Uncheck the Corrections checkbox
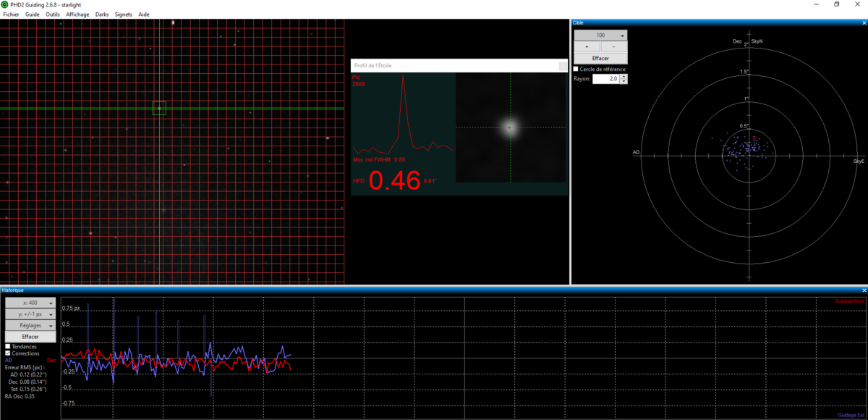This screenshot has width=868, height=420. pyautogui.click(x=8, y=353)
